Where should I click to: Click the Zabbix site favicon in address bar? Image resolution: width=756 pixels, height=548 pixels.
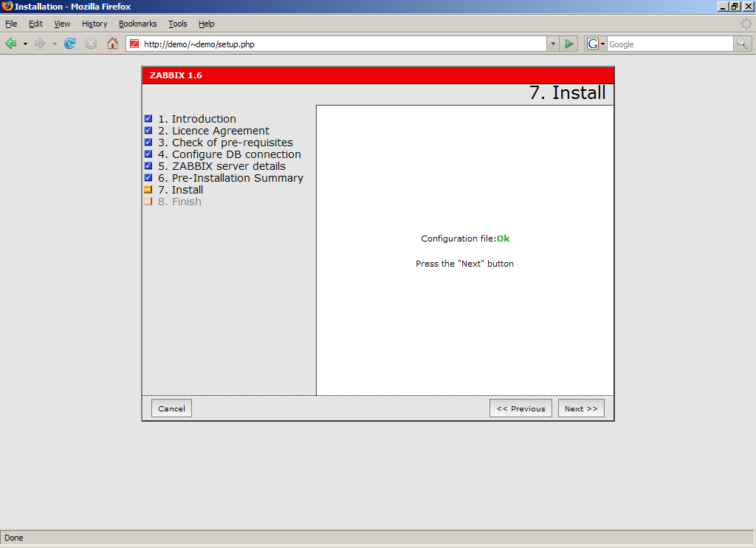point(134,44)
